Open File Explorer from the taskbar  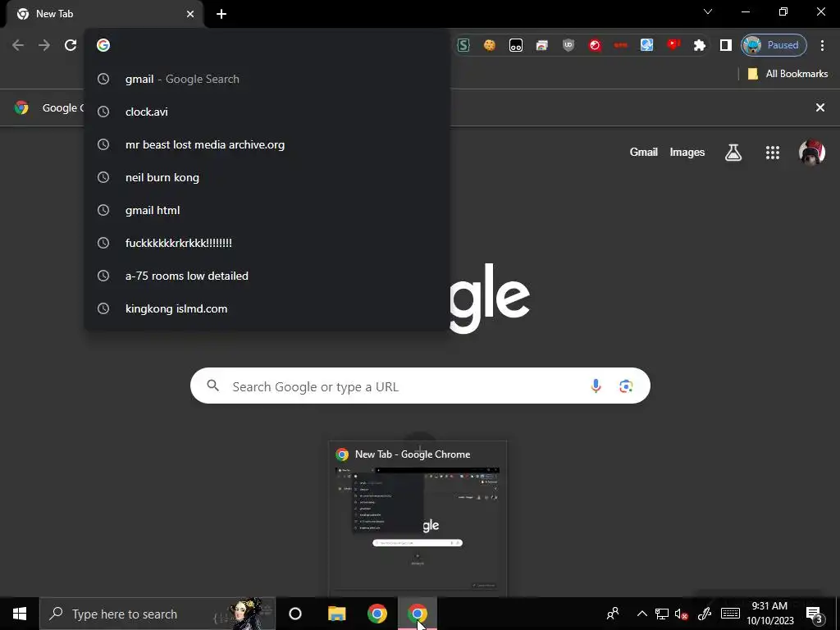(337, 614)
